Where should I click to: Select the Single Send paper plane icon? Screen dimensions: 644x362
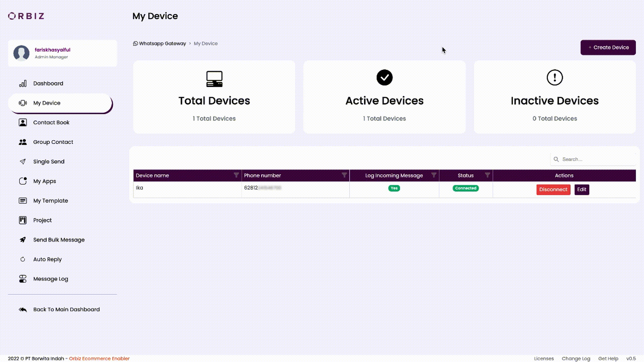click(x=23, y=161)
